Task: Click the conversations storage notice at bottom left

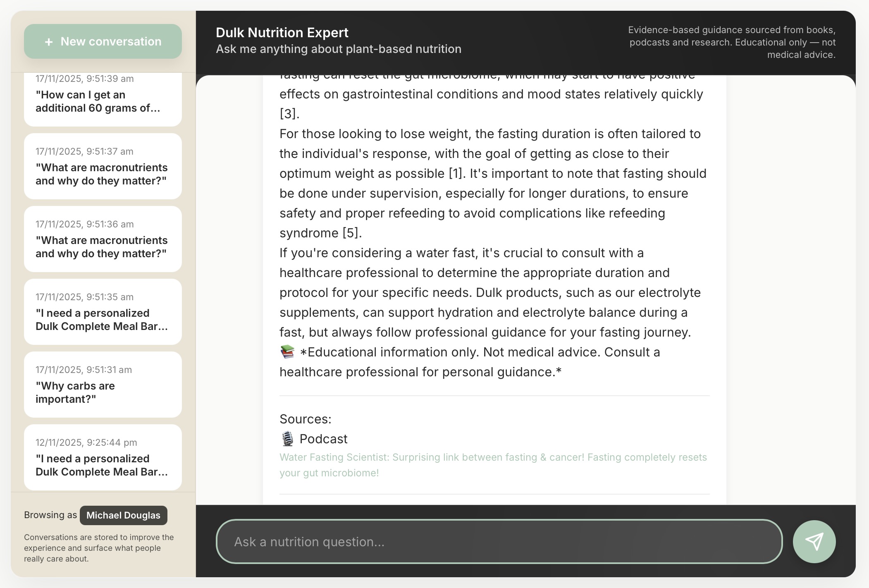Action: point(98,548)
